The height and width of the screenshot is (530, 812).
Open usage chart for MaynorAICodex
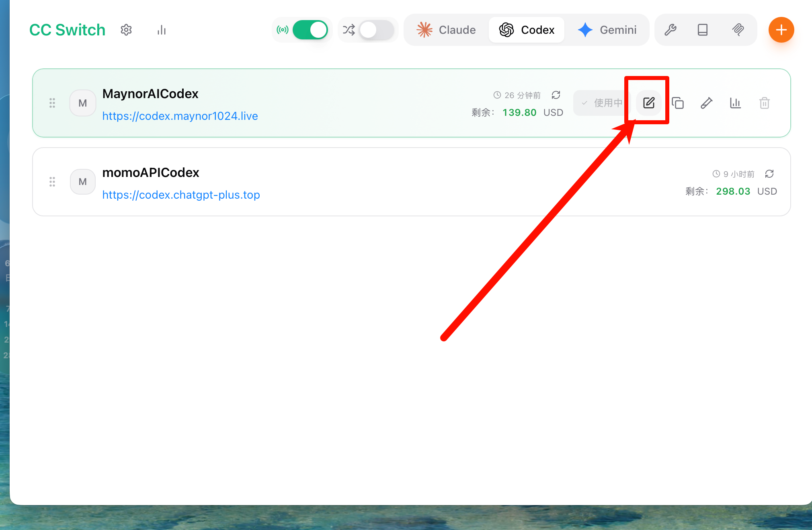(736, 103)
